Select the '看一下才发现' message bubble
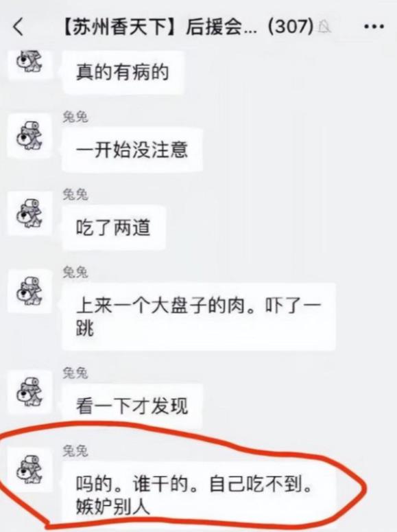Screen dimensions: 397x532 tap(132, 406)
